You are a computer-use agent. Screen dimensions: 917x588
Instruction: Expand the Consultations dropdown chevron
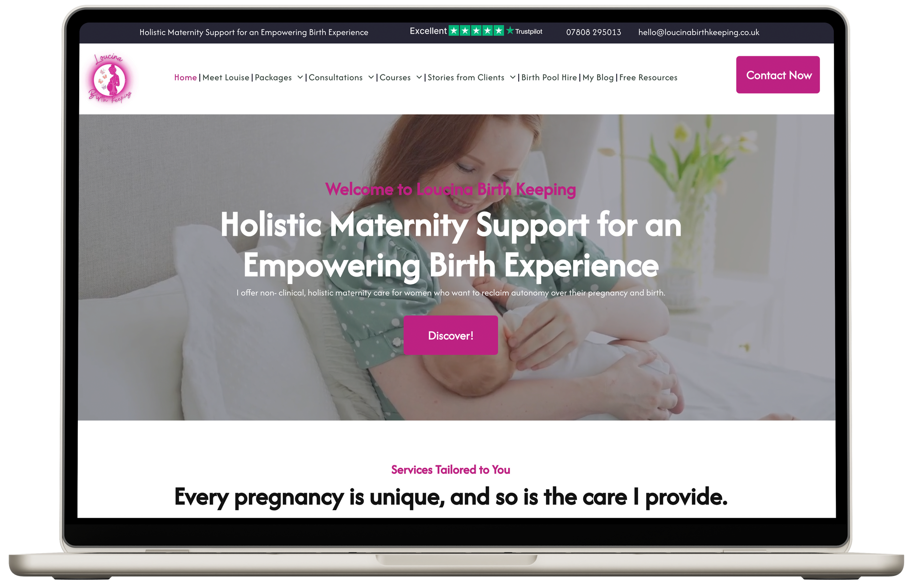(371, 77)
